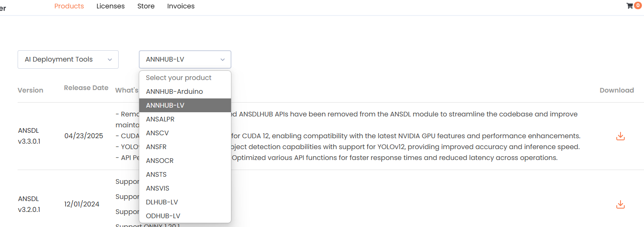Select ANSALPR in the dropdown list
This screenshot has height=227, width=644.
click(160, 119)
